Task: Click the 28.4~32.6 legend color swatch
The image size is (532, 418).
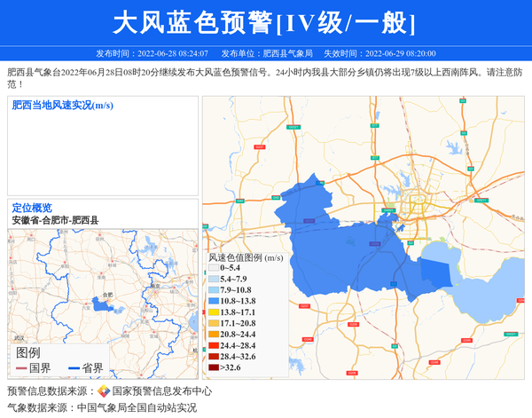Action: pos(214,357)
